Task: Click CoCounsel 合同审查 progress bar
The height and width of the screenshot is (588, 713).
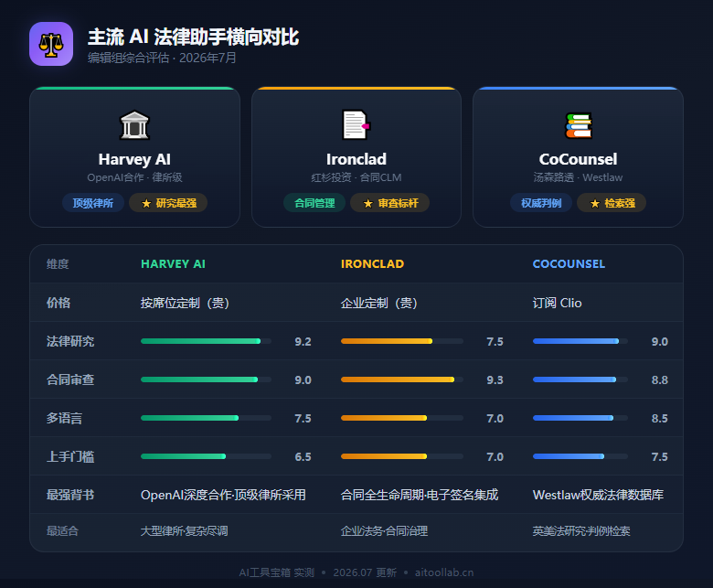Action: tap(580, 380)
